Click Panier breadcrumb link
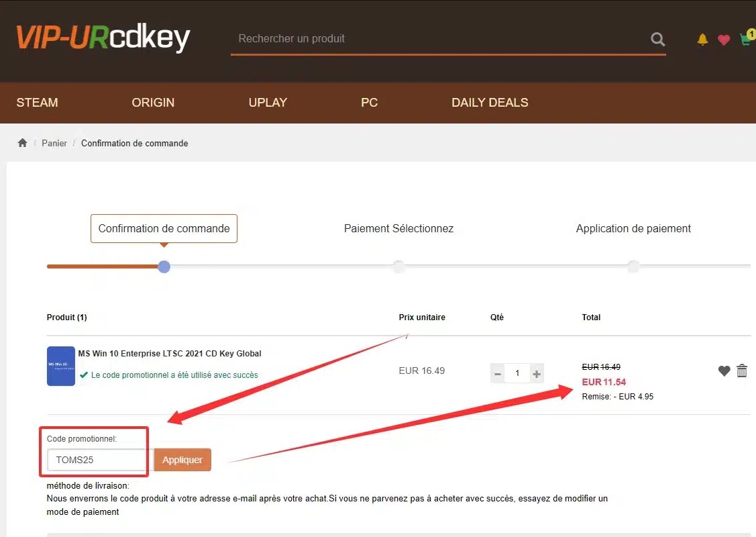This screenshot has width=756, height=537. [54, 143]
